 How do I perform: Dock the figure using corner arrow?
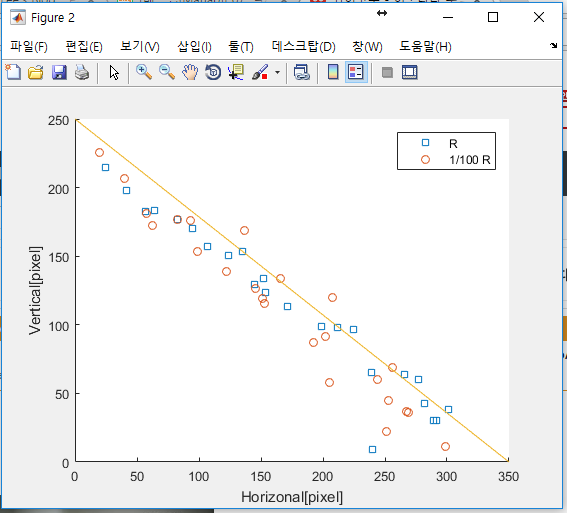coord(553,46)
